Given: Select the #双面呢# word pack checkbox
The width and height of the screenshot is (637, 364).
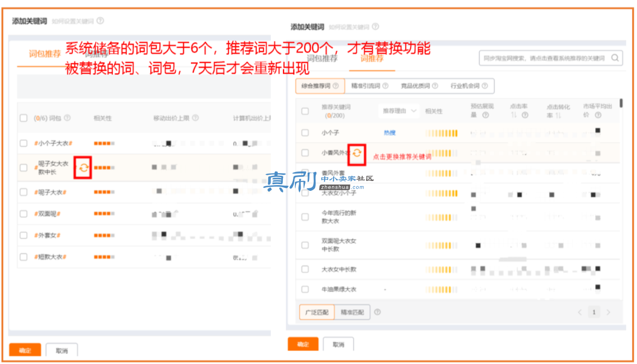Looking at the screenshot, I should pyautogui.click(x=24, y=214).
